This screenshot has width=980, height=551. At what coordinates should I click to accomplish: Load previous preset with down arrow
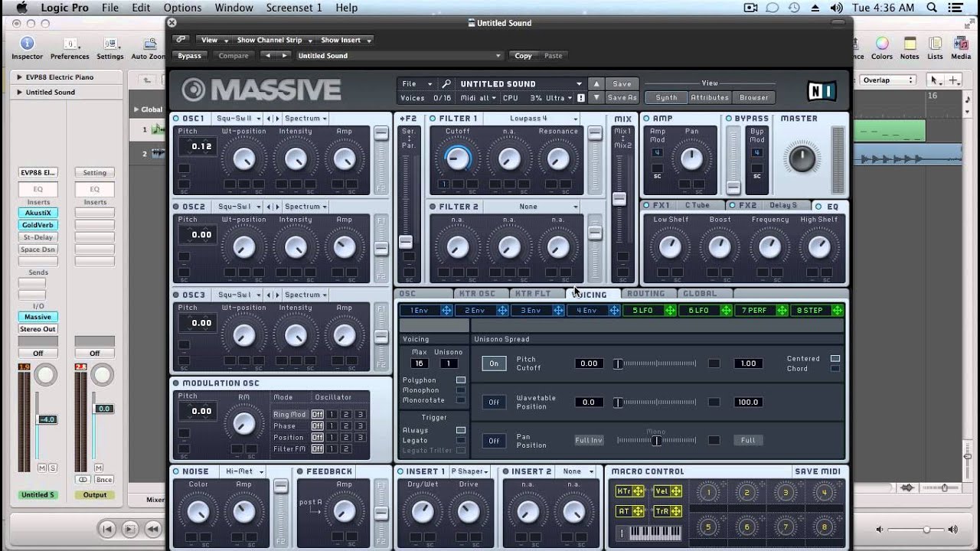tap(596, 98)
